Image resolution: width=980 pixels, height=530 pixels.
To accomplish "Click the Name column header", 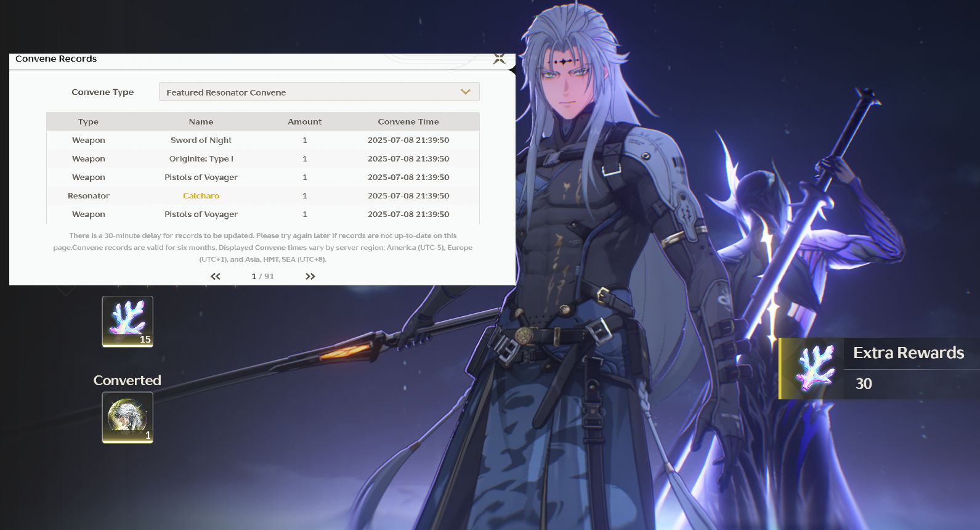I will [201, 121].
